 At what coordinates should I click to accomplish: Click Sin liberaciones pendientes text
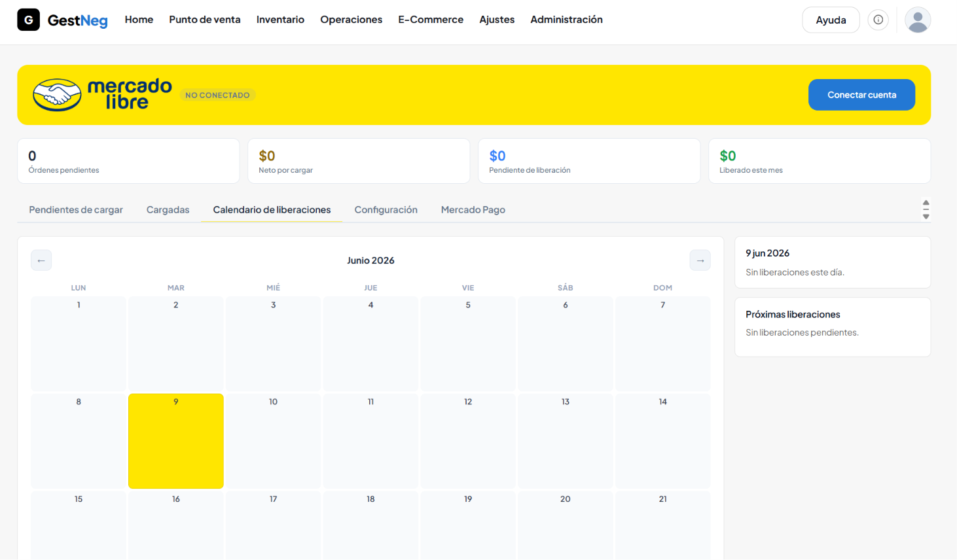[x=802, y=332]
